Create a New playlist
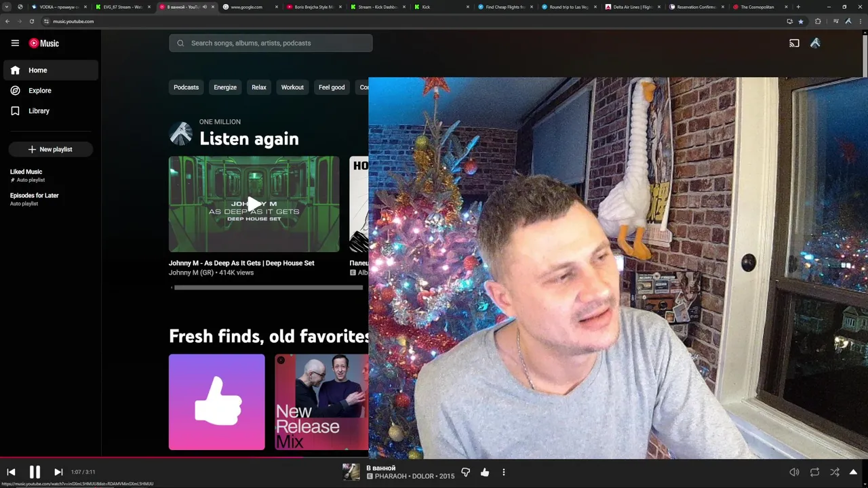 [50, 149]
